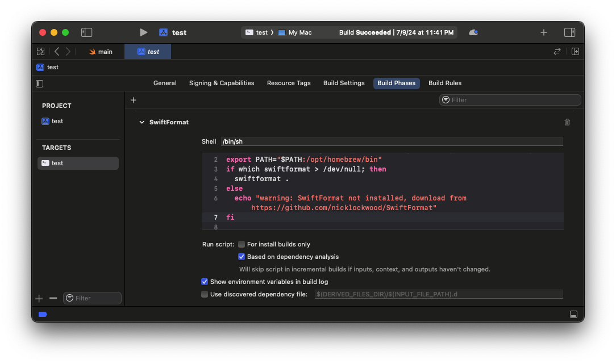Click the SwiftFormat GitHub URL text
Viewport: 616px width, 364px height.
click(344, 208)
